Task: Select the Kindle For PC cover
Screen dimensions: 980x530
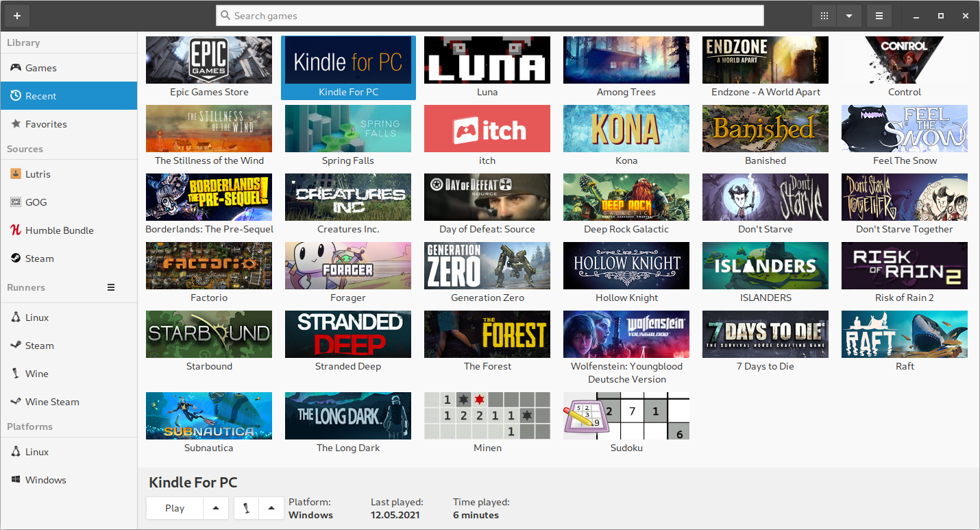Action: (x=348, y=60)
